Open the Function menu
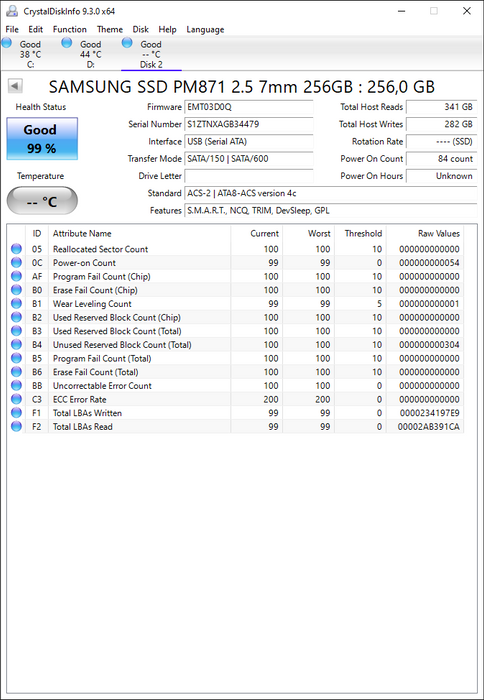 [x=70, y=29]
